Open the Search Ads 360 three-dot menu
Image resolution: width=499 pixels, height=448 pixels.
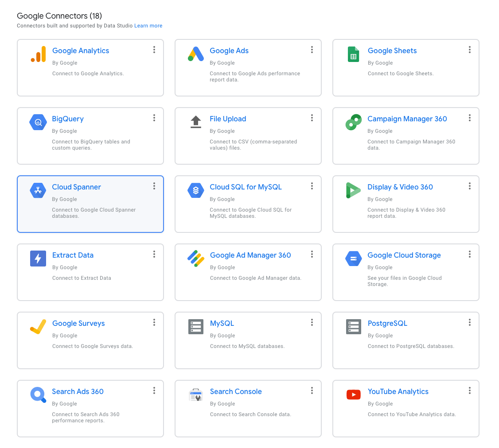[x=154, y=390]
